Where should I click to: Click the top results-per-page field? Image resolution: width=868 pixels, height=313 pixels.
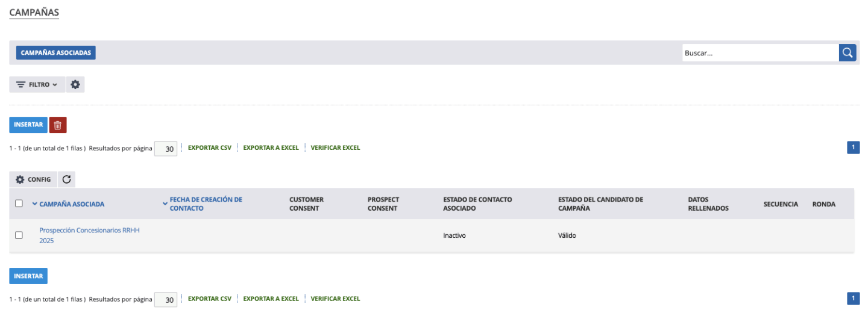[166, 148]
